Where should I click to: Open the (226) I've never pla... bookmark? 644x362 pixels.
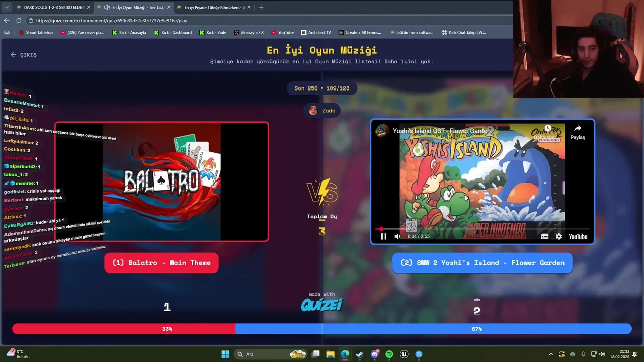(x=82, y=33)
